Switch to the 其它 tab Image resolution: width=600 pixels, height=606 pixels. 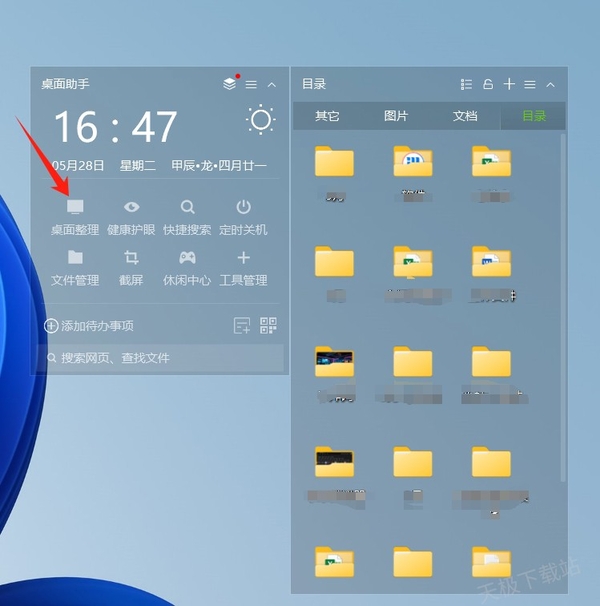click(x=327, y=116)
